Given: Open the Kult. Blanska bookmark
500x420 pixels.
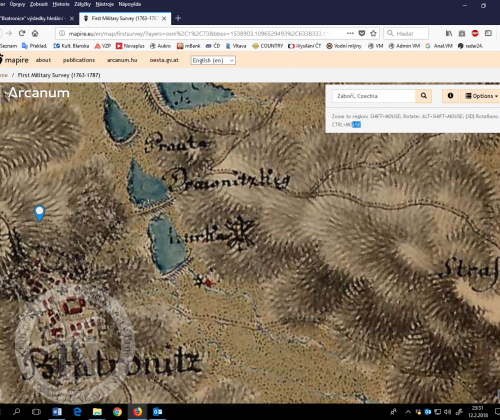Looking at the screenshot, I should (x=72, y=46).
